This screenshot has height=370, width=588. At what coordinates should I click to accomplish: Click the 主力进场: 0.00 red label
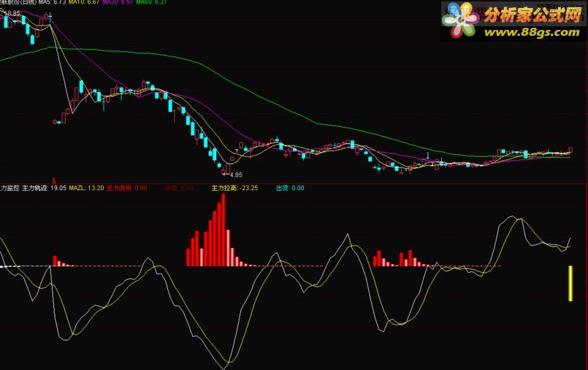(127, 188)
